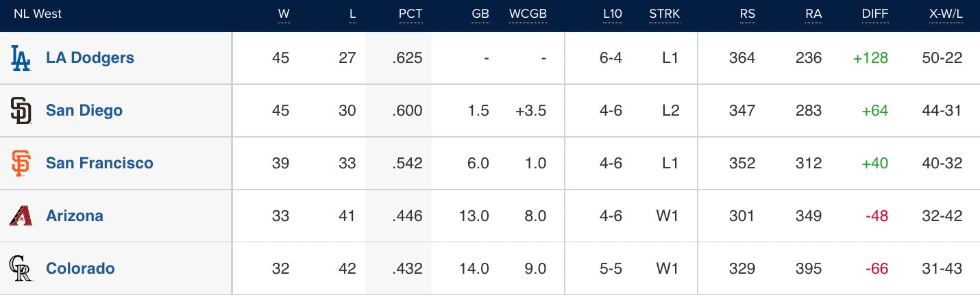
Task: Sort standings by W column header
Action: click(284, 15)
